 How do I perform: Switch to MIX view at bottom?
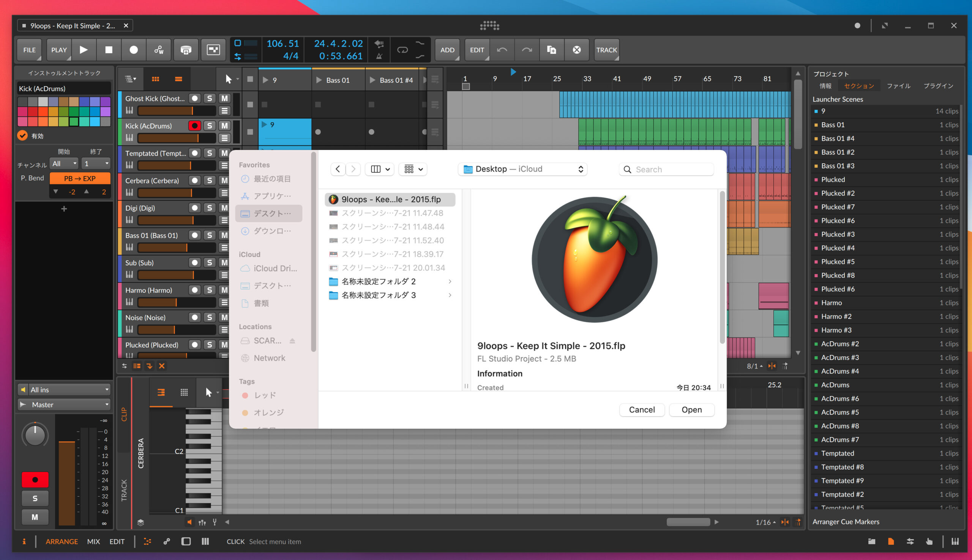tap(93, 541)
